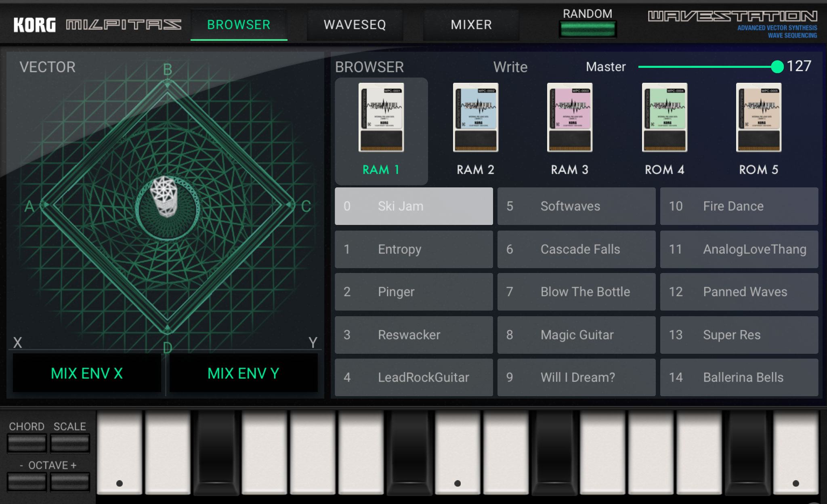Screen dimensions: 827x504
Task: Click the Master value 127
Action: [x=799, y=66]
